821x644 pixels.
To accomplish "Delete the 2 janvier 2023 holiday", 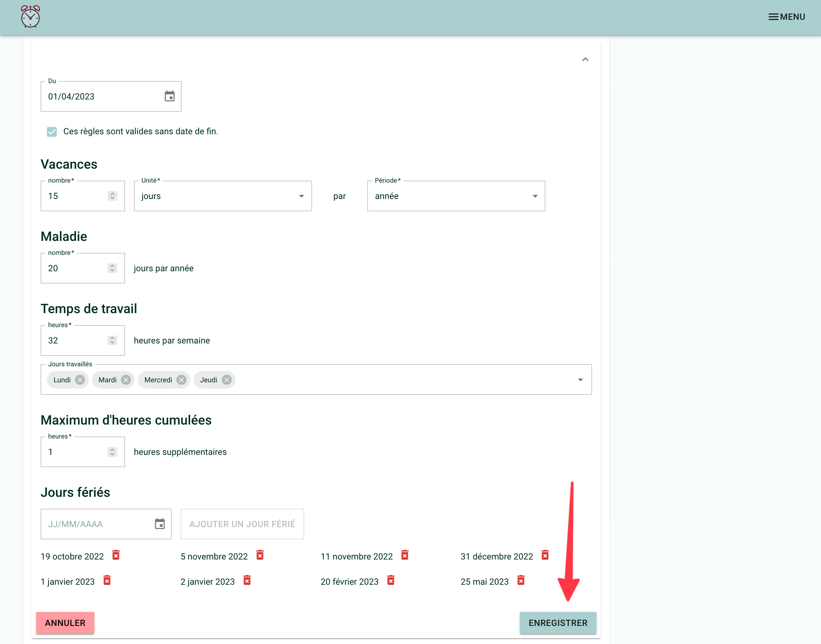I will pos(247,581).
